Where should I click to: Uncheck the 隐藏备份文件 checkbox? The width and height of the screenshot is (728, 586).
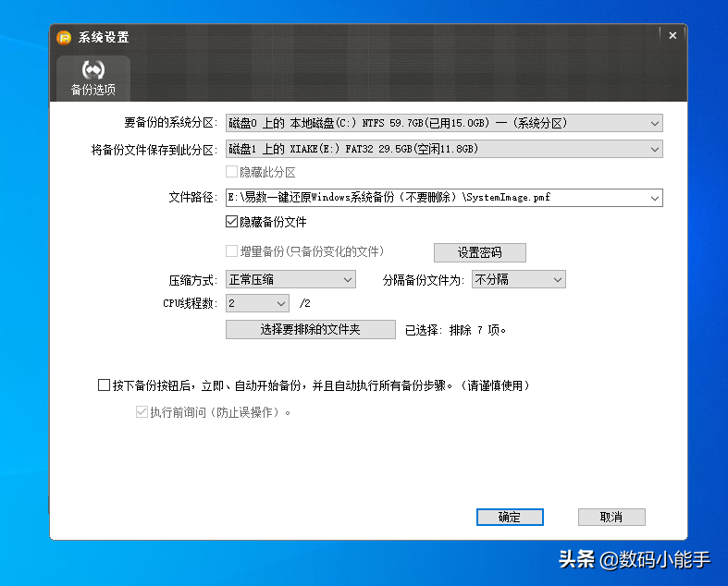coord(232,222)
